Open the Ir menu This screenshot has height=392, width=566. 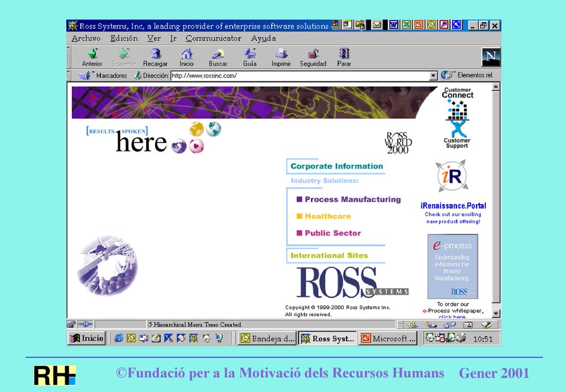[173, 38]
